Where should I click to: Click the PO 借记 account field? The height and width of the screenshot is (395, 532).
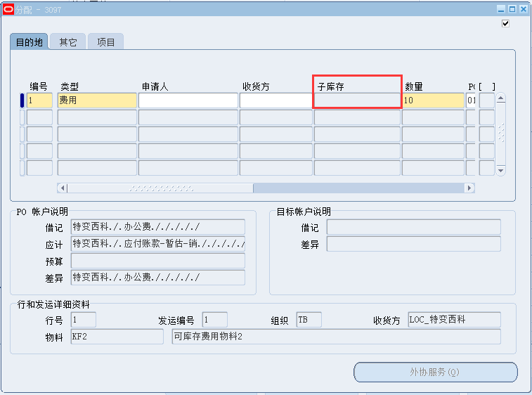157,227
